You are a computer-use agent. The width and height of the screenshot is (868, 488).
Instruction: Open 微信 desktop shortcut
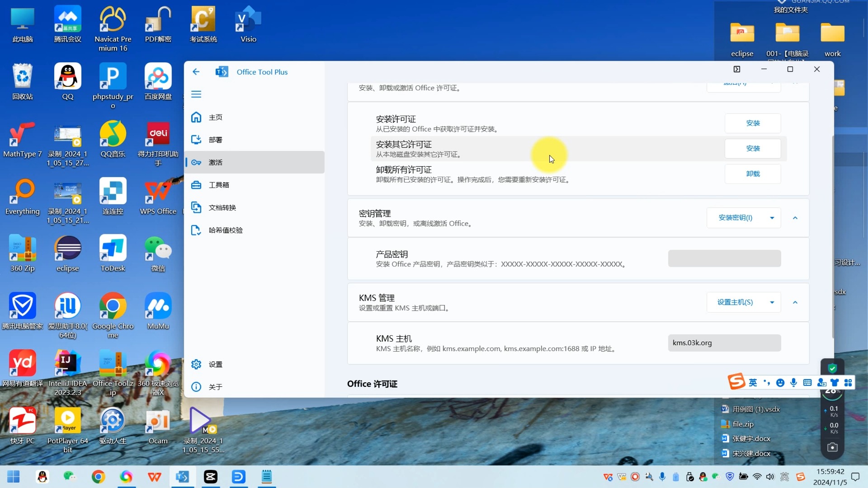click(x=158, y=254)
